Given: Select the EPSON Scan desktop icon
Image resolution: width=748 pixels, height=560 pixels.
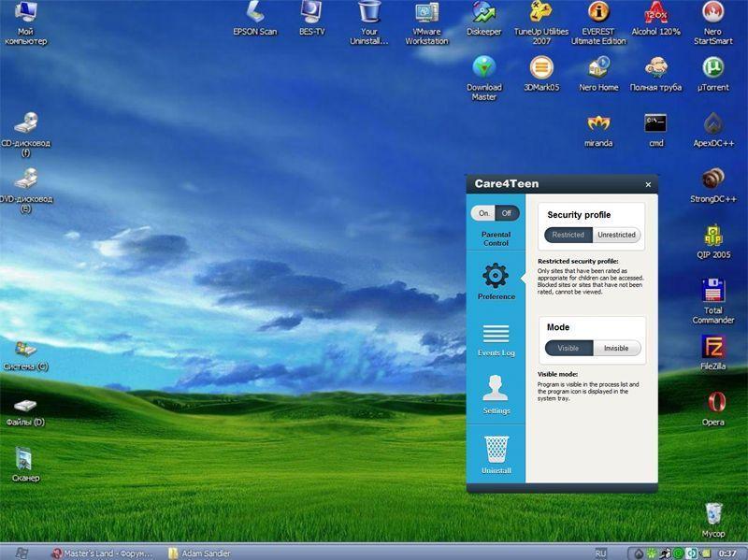Looking at the screenshot, I should (x=254, y=19).
